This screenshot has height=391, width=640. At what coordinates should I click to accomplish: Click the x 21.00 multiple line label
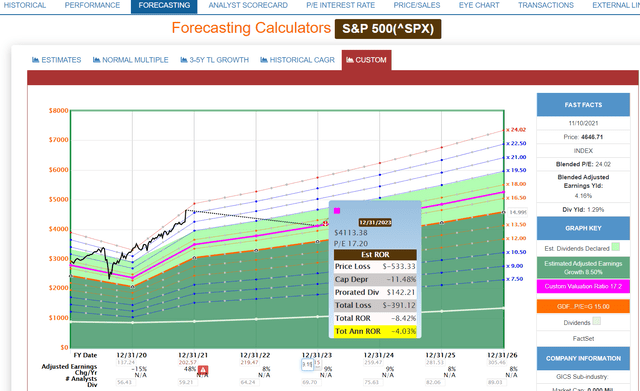516,157
